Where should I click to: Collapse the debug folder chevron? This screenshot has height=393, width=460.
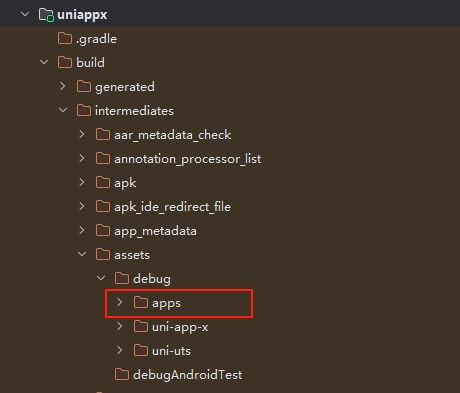coord(101,278)
